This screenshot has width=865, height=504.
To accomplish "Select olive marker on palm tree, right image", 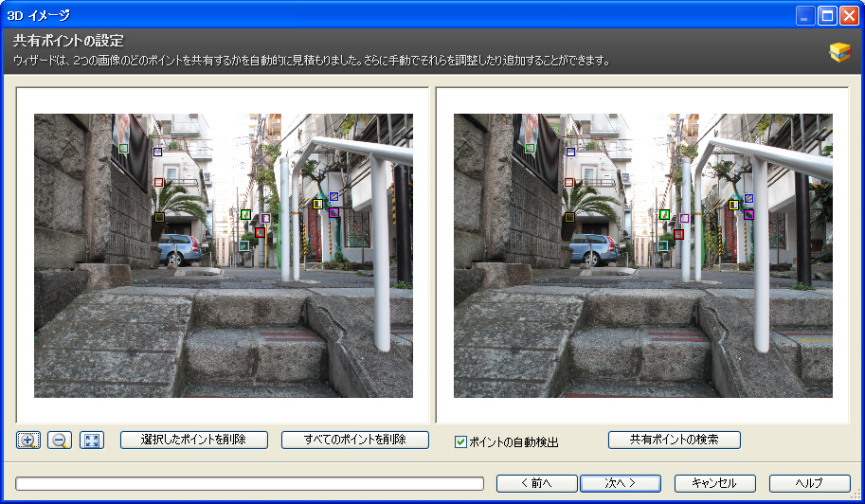I will [x=569, y=217].
